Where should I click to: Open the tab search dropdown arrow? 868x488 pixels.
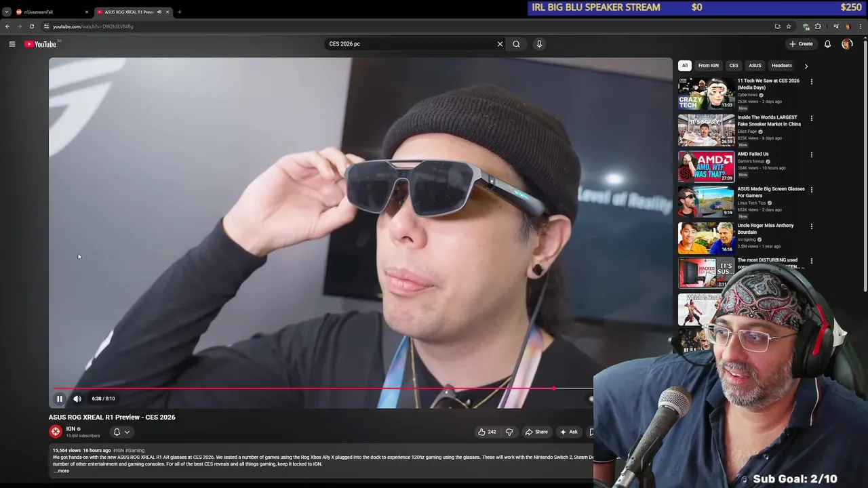pos(7,12)
